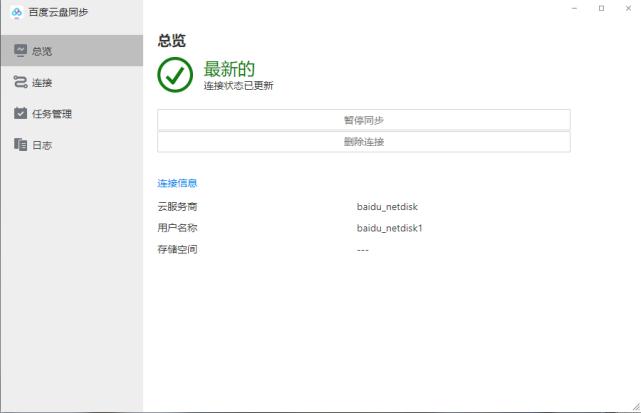Viewport: 641px width, 413px height.
Task: Maximize the 百度云盘同步 window
Action: pyautogui.click(x=601, y=8)
